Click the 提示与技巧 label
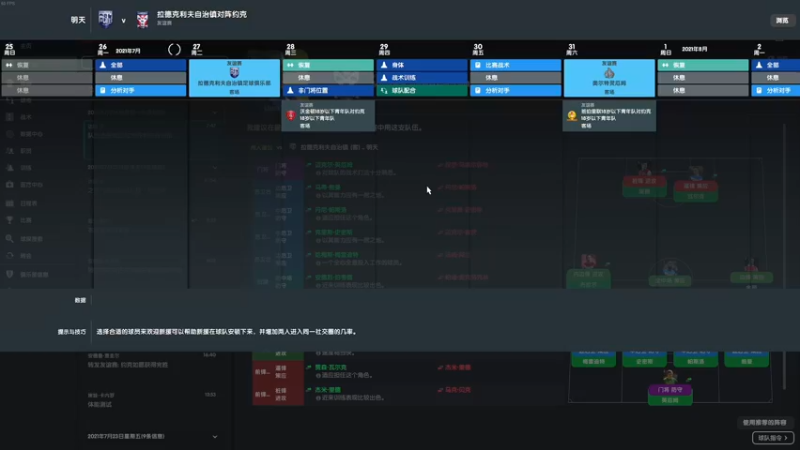Viewport: 800px width, 450px height. coord(71,332)
